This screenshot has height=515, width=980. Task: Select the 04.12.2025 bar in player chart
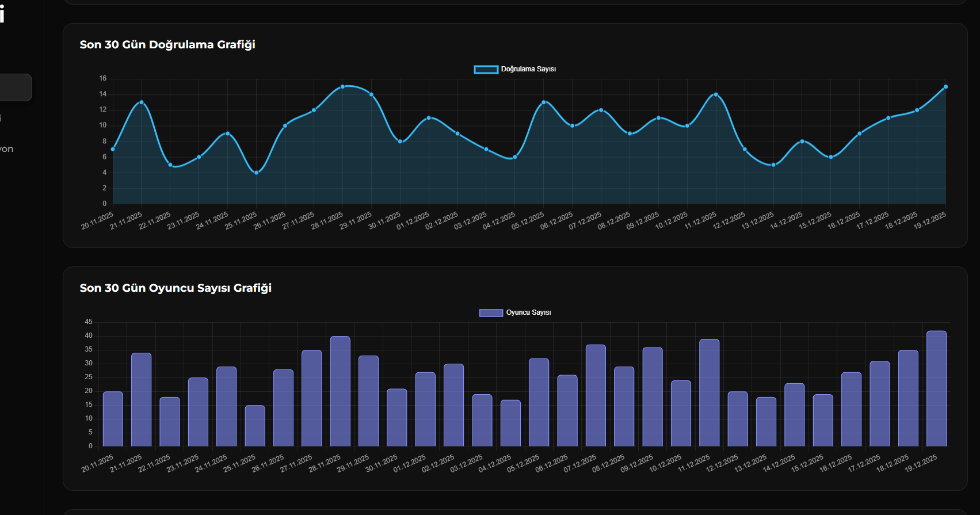click(510, 423)
